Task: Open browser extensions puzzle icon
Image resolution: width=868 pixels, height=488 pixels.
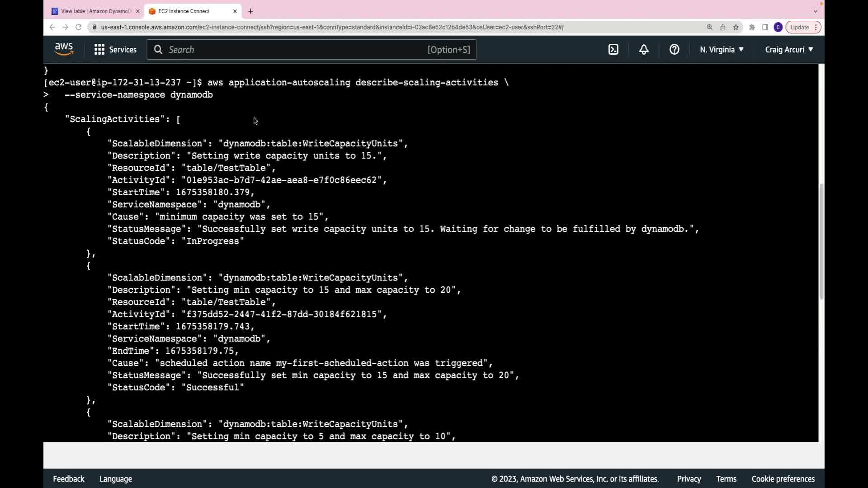Action: [x=752, y=27]
